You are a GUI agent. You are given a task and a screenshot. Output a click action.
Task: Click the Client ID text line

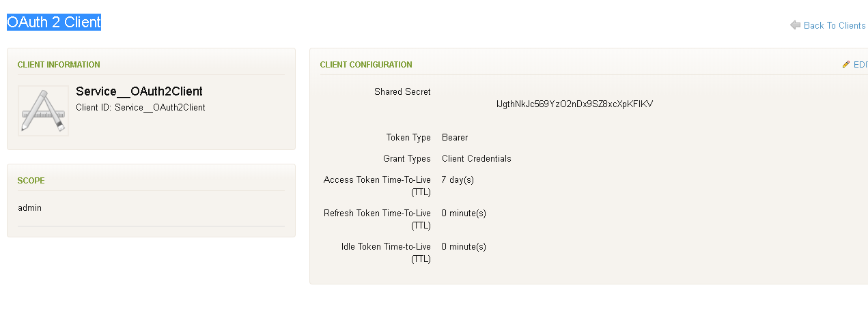141,107
